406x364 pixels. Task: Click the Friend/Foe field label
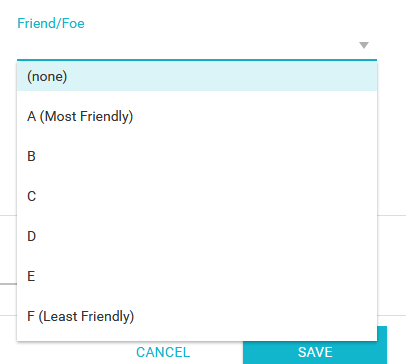pos(51,23)
